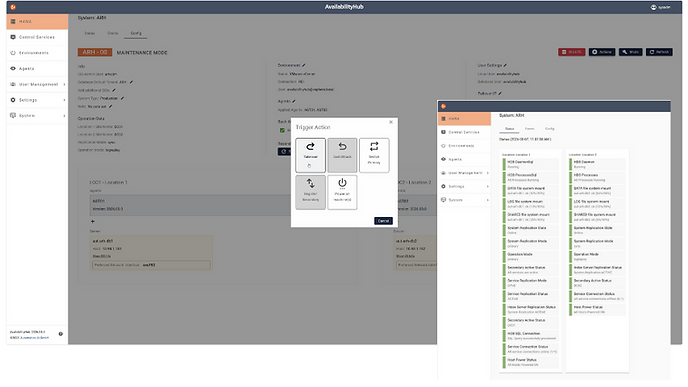Click the eye icon beside Agents, main sidebar
688x387 pixels.
(x=13, y=68)
